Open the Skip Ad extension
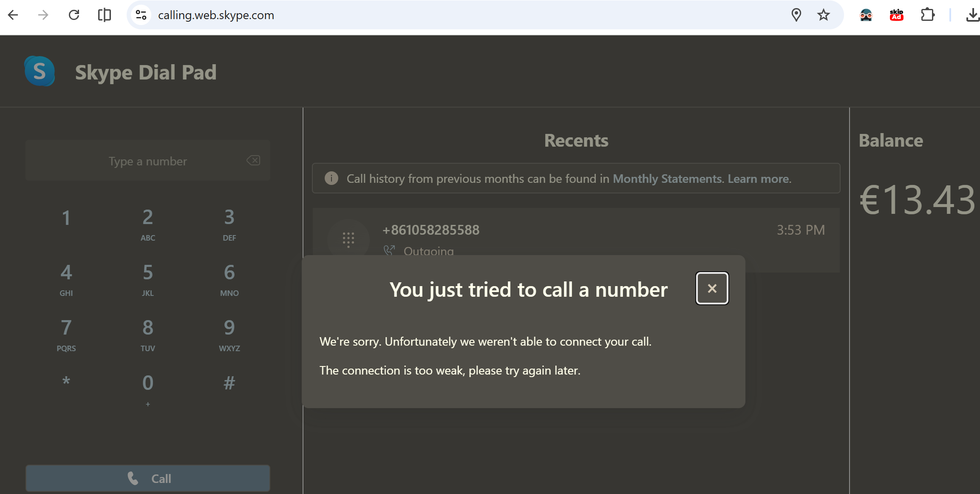This screenshot has width=980, height=494. click(896, 15)
